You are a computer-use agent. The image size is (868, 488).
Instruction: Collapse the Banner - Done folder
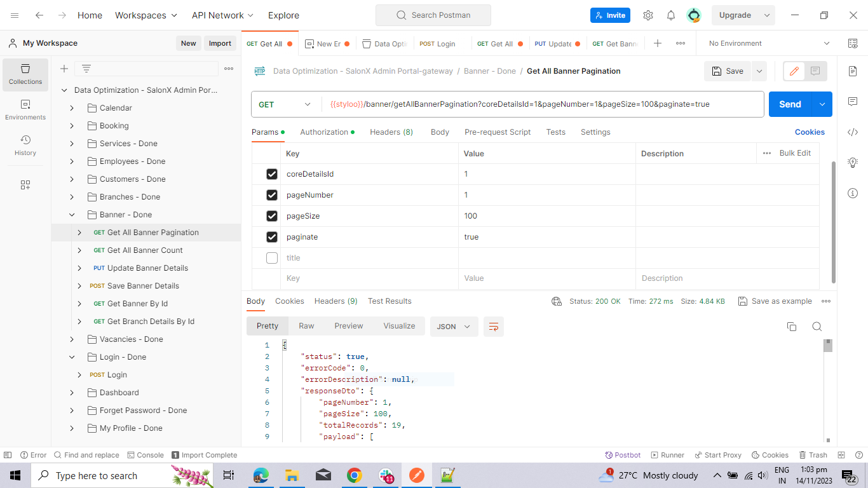[72, 215]
